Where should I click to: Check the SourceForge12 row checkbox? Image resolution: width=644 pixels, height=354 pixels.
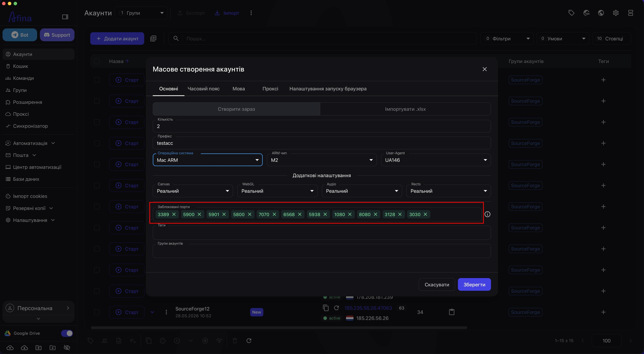pyautogui.click(x=97, y=312)
